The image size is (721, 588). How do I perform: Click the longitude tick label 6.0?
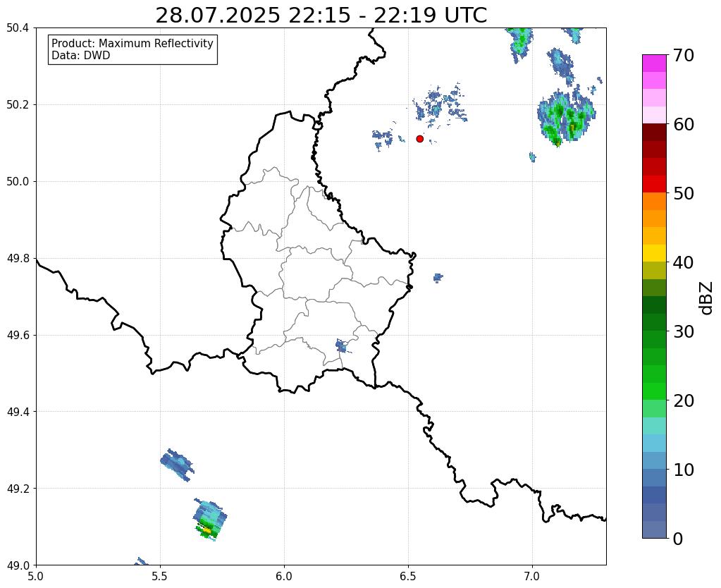point(284,576)
